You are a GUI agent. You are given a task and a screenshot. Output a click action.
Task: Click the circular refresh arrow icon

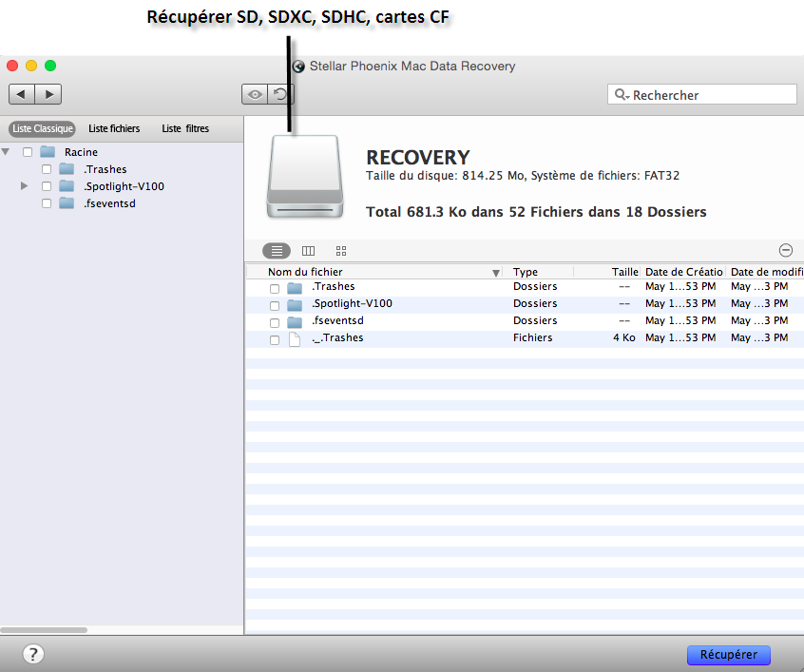[x=280, y=94]
